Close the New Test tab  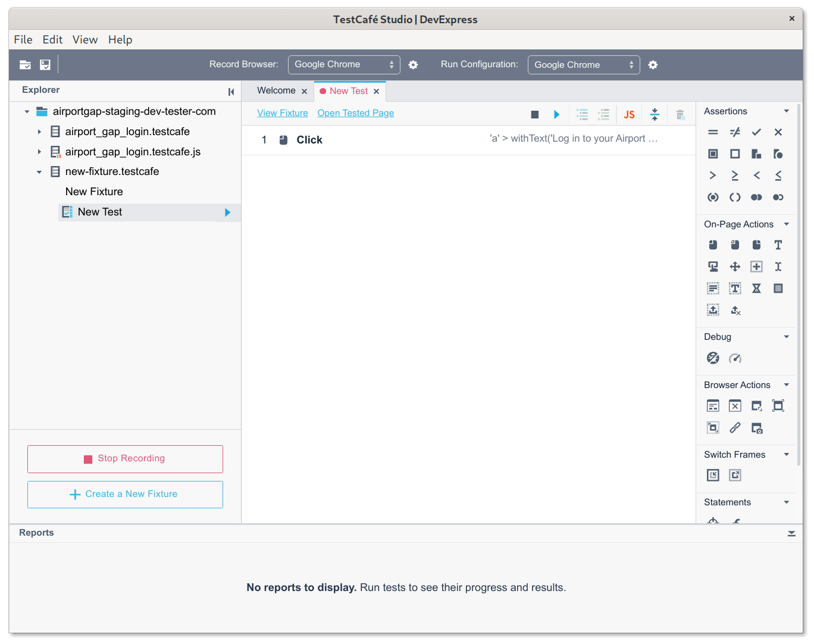coord(376,92)
